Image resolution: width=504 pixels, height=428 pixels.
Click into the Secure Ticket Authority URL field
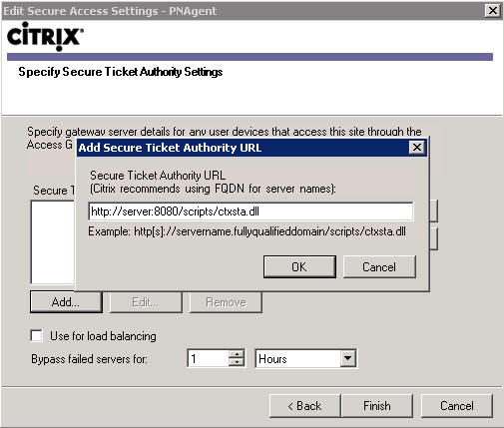pos(251,212)
